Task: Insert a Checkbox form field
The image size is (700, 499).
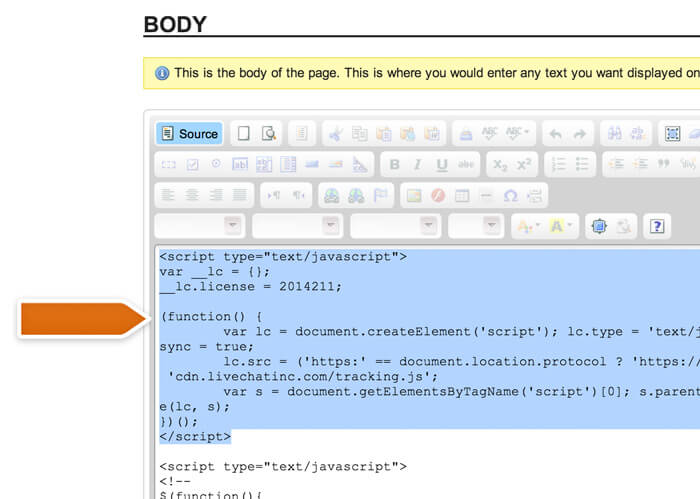Action: [x=192, y=165]
